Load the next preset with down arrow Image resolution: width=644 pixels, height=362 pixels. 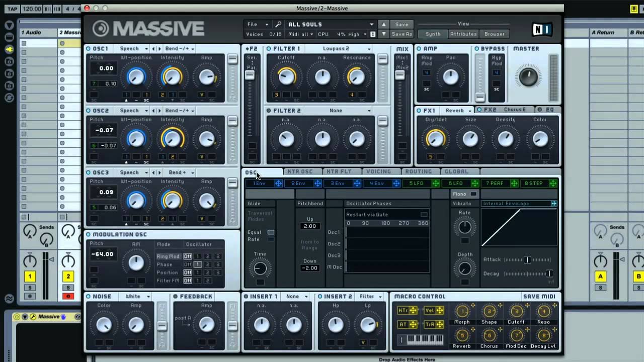pyautogui.click(x=384, y=34)
